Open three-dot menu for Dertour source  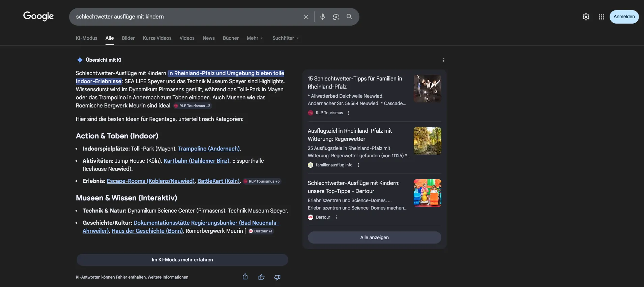pos(336,217)
